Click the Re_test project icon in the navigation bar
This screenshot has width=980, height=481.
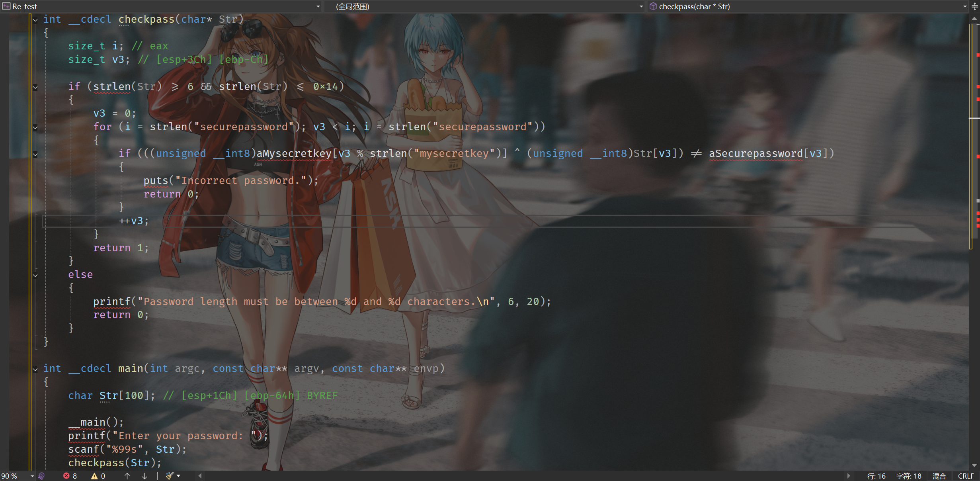6,6
